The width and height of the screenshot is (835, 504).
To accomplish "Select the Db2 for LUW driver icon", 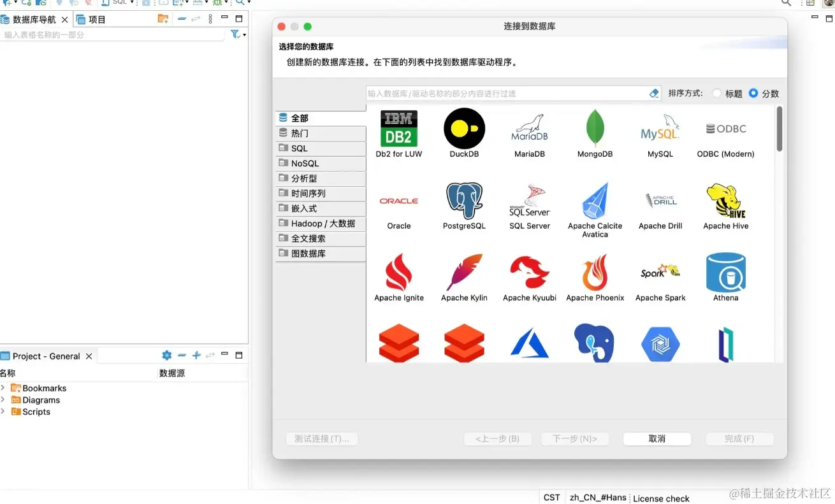I will pos(399,128).
